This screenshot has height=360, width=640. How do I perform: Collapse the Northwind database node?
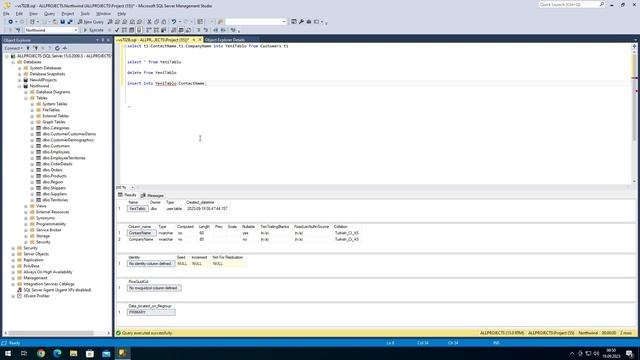(19, 86)
